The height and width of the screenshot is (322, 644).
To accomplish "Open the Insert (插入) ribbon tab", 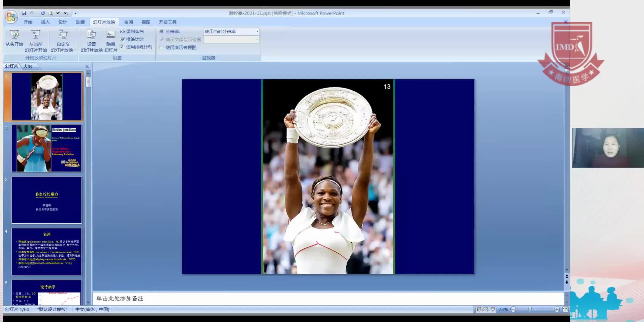I will coord(45,22).
